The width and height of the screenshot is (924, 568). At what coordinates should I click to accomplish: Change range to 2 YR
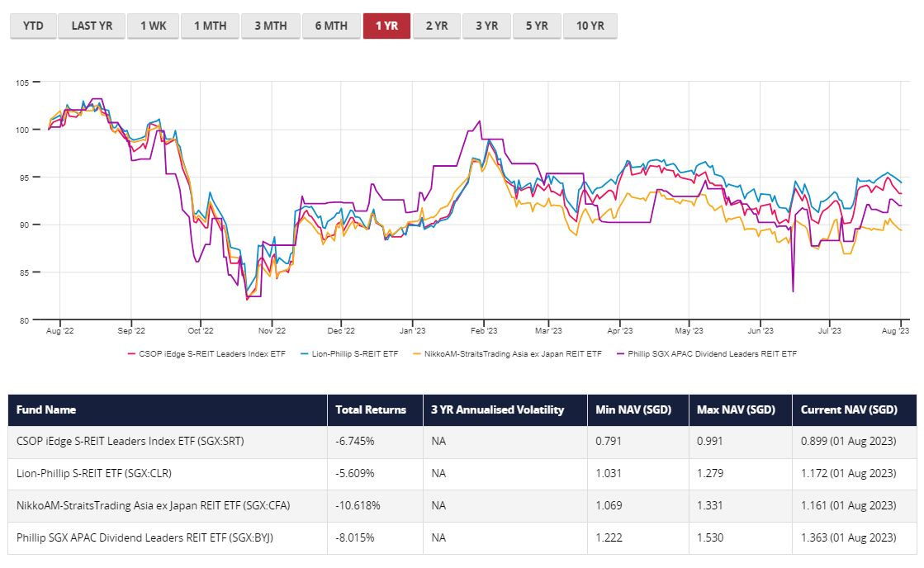tap(437, 26)
